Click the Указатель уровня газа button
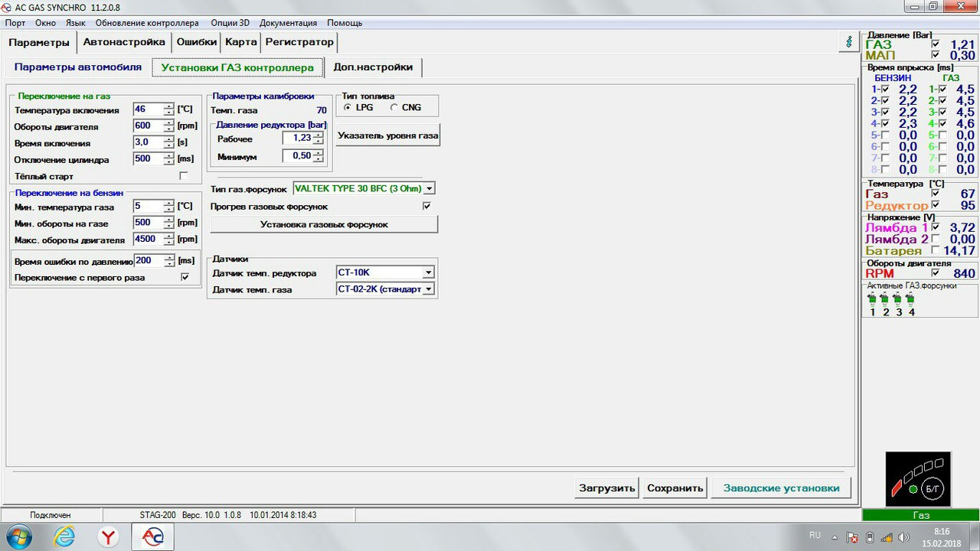This screenshot has height=551, width=980. tap(388, 135)
